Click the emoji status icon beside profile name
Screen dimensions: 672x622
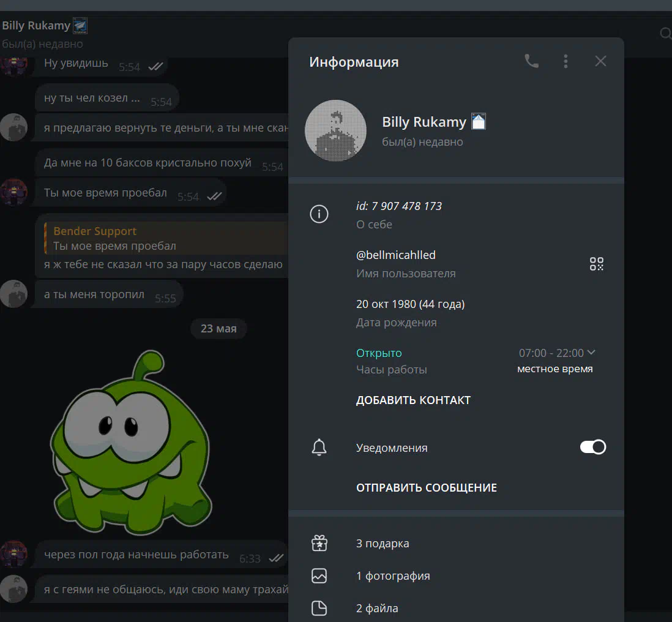pyautogui.click(x=478, y=121)
